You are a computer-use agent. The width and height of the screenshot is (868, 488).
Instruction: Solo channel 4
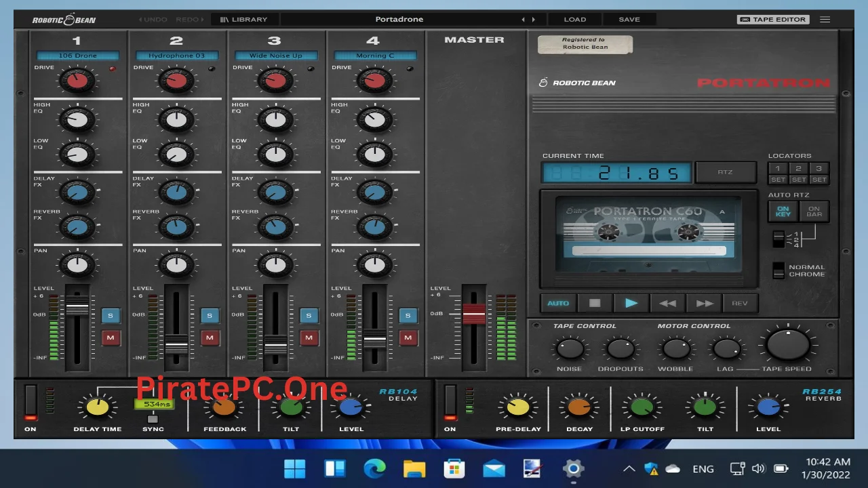(x=408, y=315)
